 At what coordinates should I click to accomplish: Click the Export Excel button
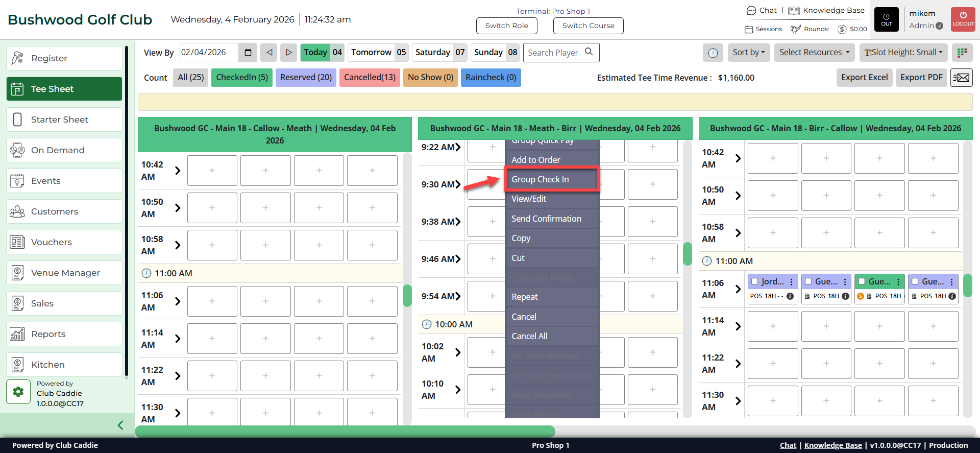(x=864, y=78)
